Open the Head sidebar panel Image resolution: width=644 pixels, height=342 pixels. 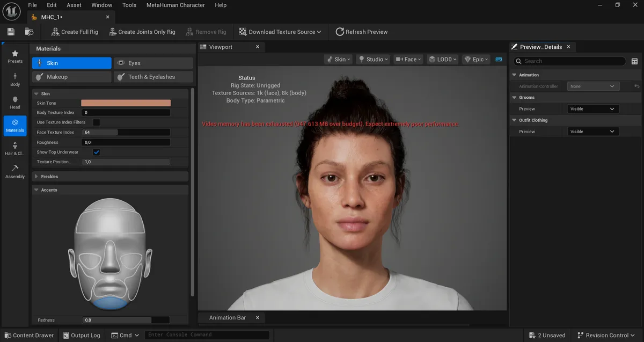click(x=15, y=103)
